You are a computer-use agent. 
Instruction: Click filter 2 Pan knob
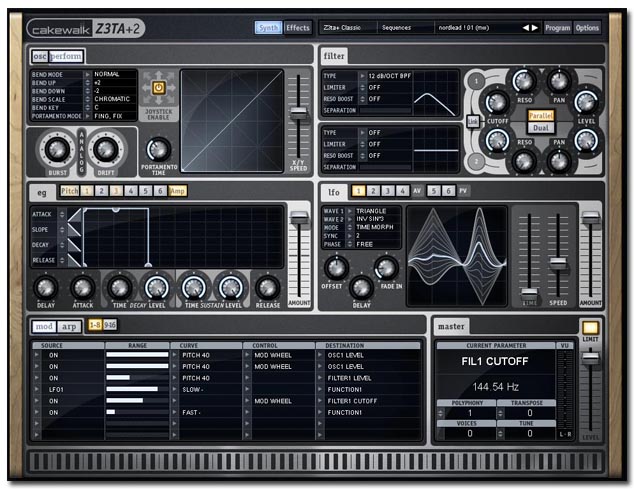pyautogui.click(x=559, y=161)
